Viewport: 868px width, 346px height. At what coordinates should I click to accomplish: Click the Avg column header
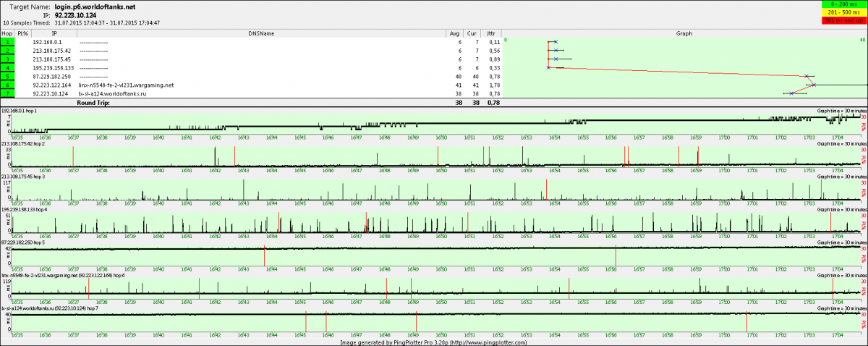(454, 33)
